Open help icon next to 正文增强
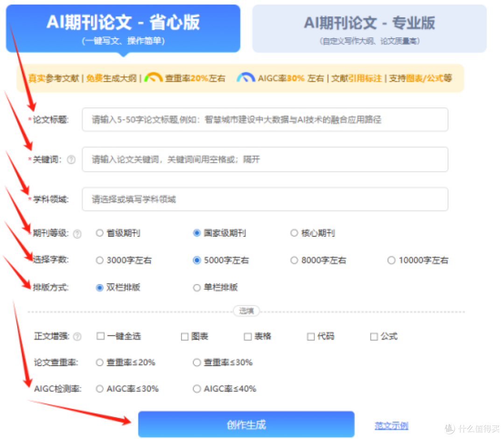Viewport: 504px width, 439px height. [77, 337]
